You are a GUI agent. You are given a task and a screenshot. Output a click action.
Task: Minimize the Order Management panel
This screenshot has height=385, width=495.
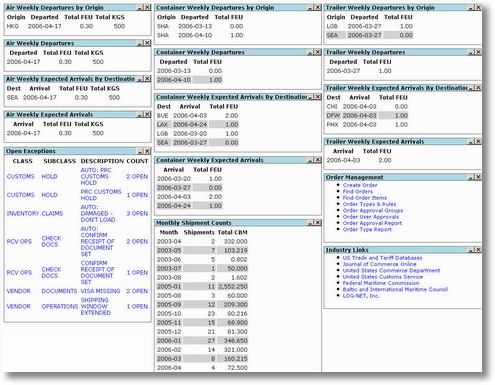[x=471, y=177]
